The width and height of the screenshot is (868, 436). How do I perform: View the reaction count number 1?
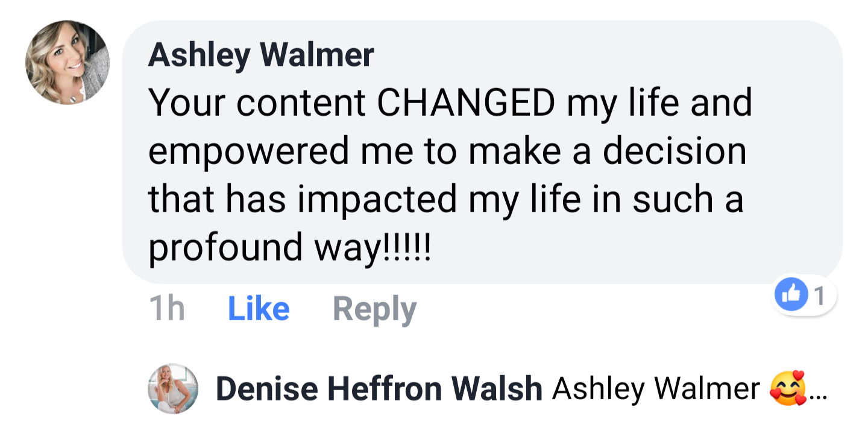tap(819, 295)
